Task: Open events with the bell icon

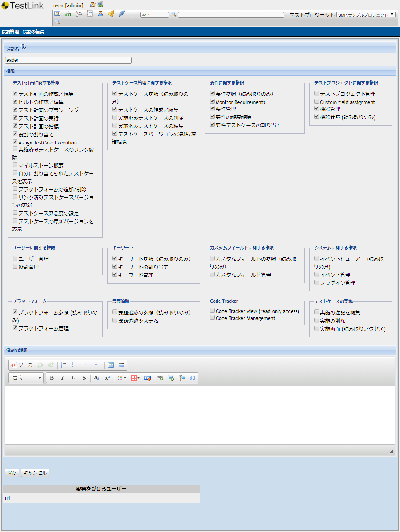Action: (x=110, y=13)
